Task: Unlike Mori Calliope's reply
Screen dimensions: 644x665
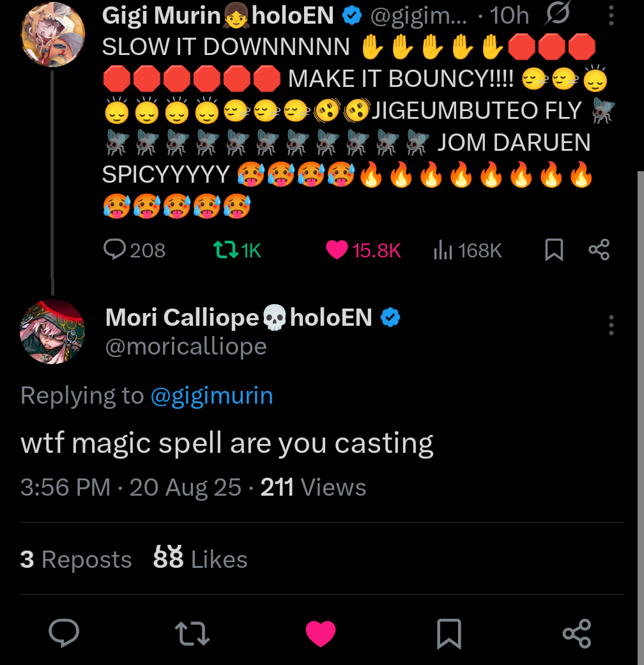Action: click(320, 633)
